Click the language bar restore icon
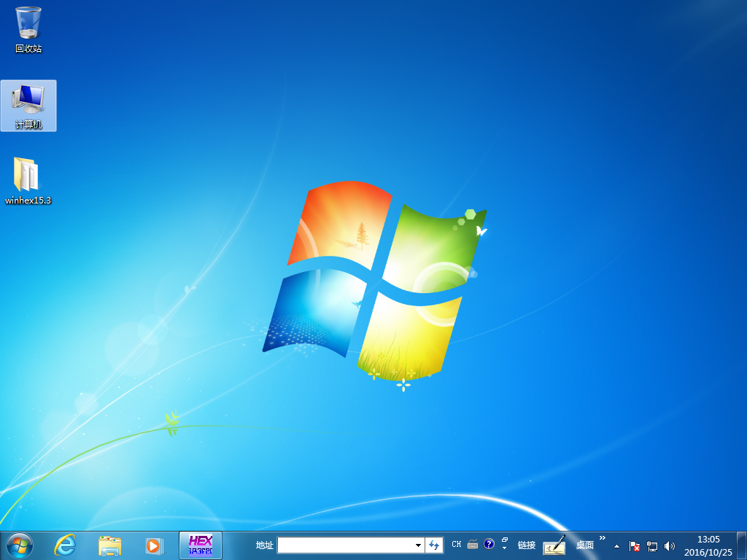 click(x=505, y=540)
